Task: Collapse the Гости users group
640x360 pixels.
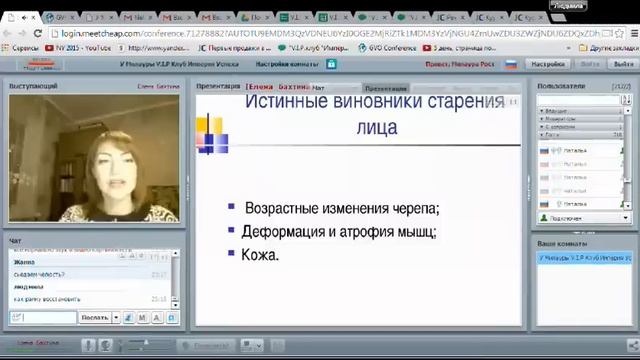Action: click(581, 134)
